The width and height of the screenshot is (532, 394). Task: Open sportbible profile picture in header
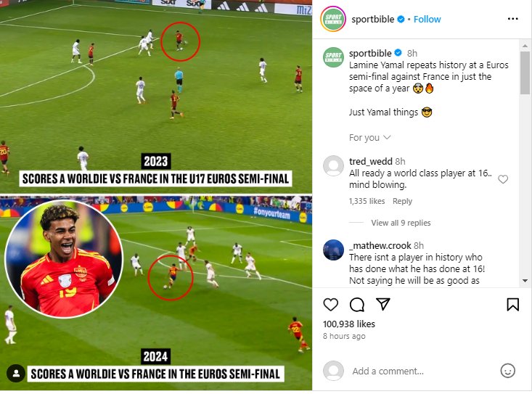click(x=333, y=19)
